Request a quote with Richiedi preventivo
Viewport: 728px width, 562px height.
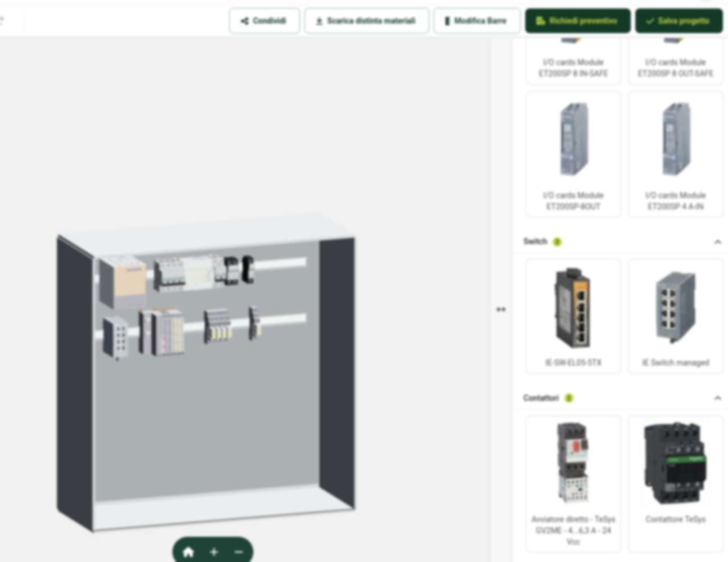pyautogui.click(x=577, y=21)
